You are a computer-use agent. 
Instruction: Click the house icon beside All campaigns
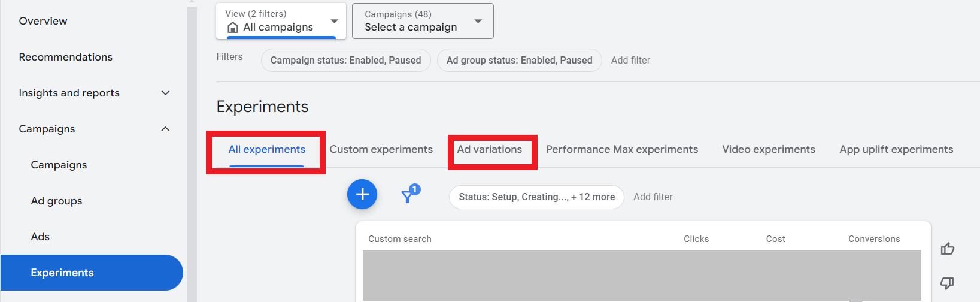click(x=233, y=28)
